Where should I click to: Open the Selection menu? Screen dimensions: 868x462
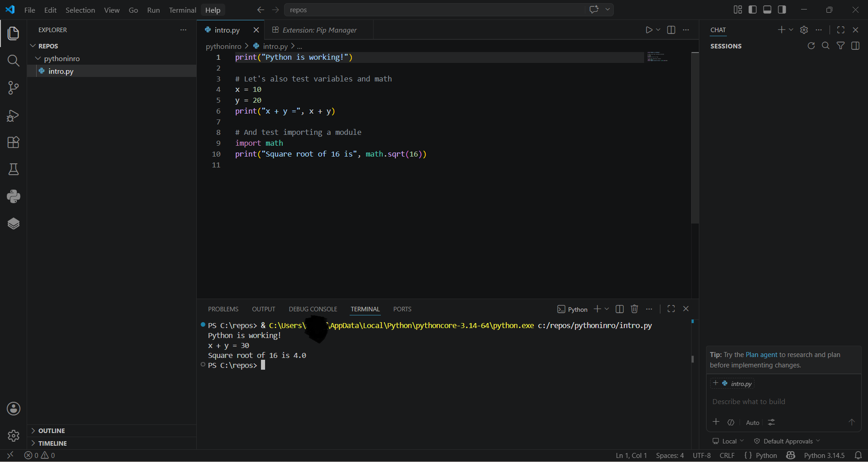80,10
